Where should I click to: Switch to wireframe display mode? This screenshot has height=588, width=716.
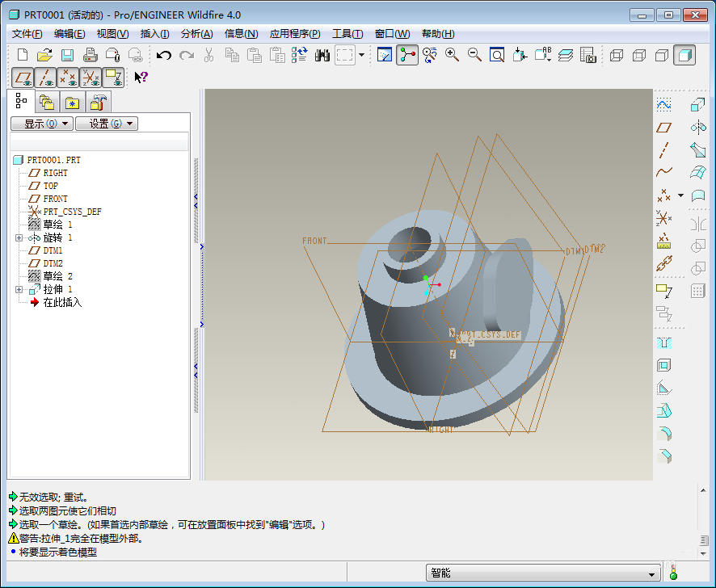pos(617,55)
